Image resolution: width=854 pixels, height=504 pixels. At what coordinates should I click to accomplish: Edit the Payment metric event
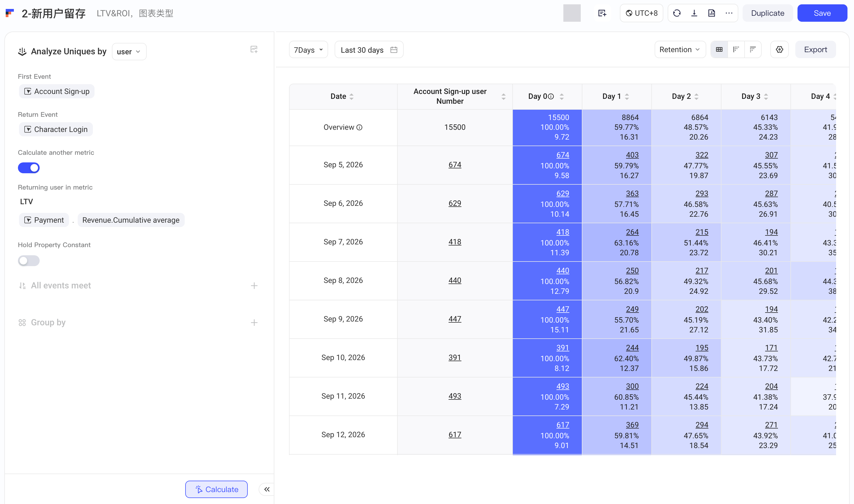(x=44, y=220)
